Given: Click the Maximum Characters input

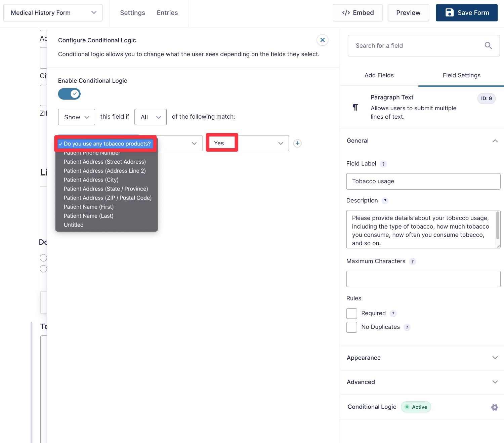Looking at the screenshot, I should [423, 279].
